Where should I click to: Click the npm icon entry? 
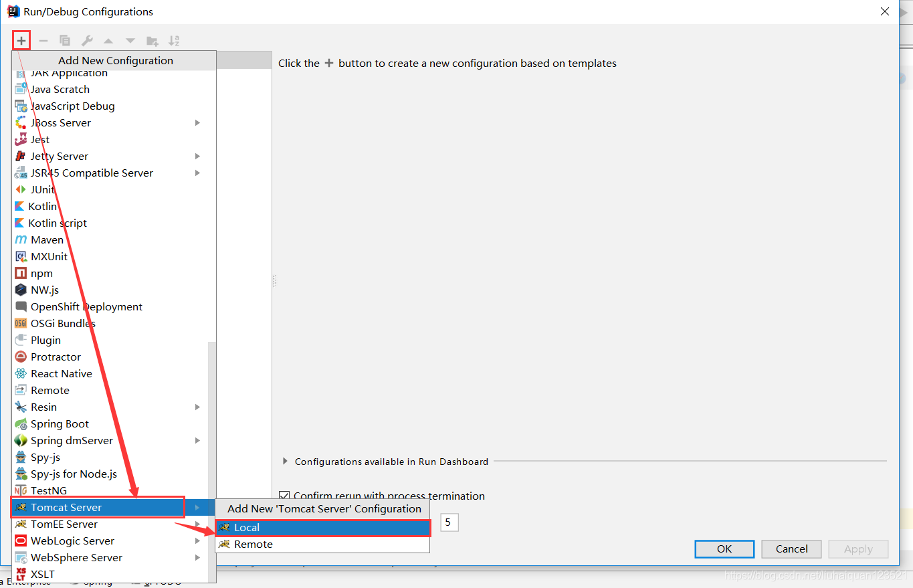[x=21, y=273]
